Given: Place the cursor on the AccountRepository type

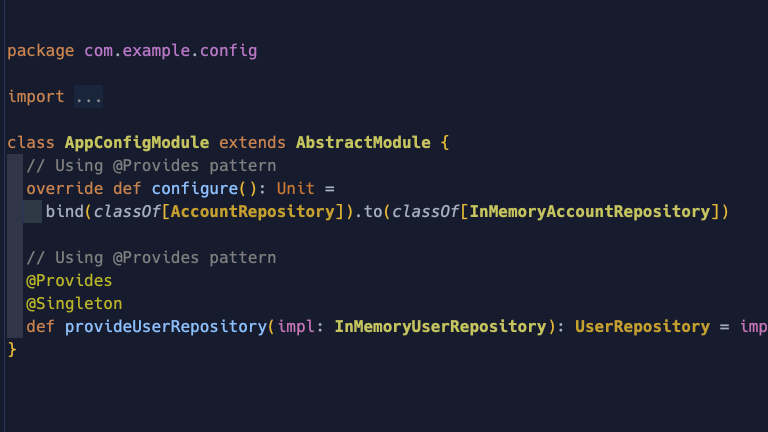Looking at the screenshot, I should [253, 212].
